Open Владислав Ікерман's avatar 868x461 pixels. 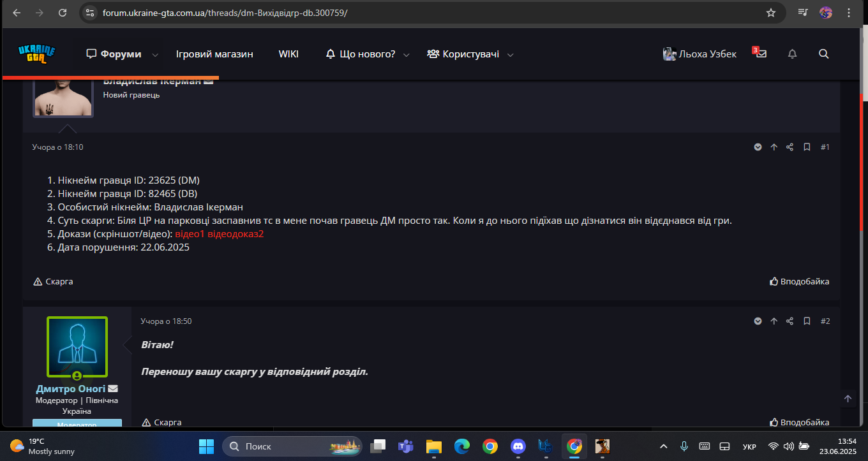click(63, 99)
